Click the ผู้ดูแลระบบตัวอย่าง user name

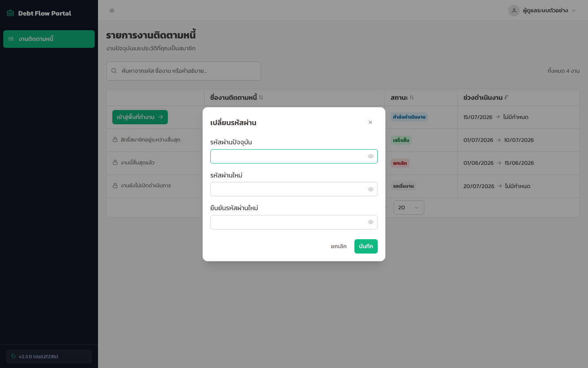click(545, 11)
